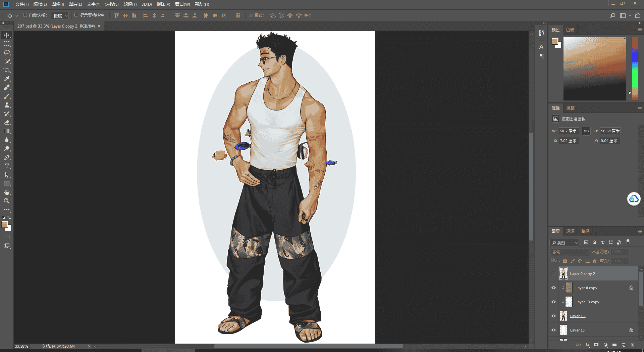
Task: Select the Lasso tool
Action: point(7,53)
